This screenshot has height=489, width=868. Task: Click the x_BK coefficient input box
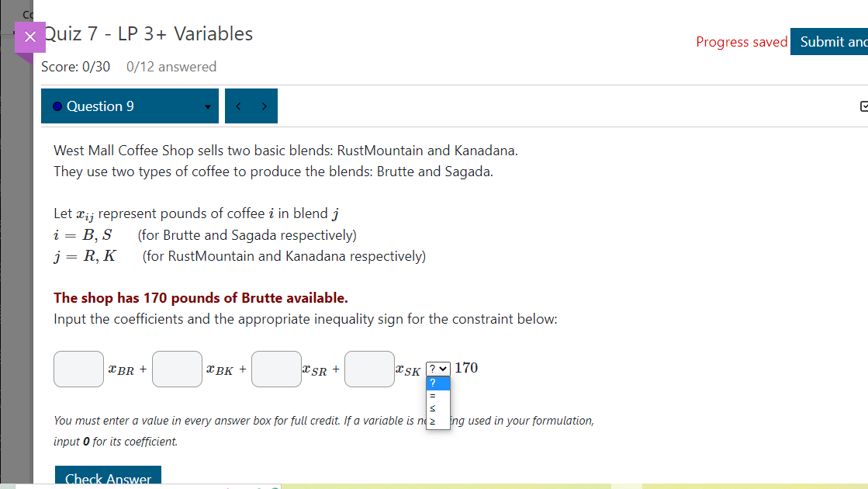(177, 369)
